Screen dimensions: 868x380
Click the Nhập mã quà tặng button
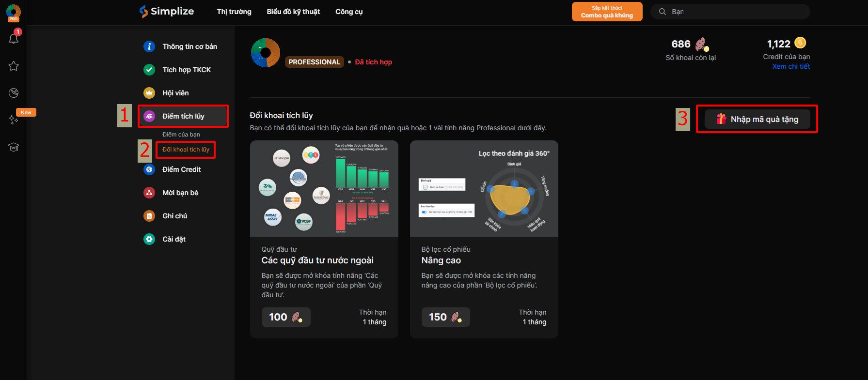point(757,119)
